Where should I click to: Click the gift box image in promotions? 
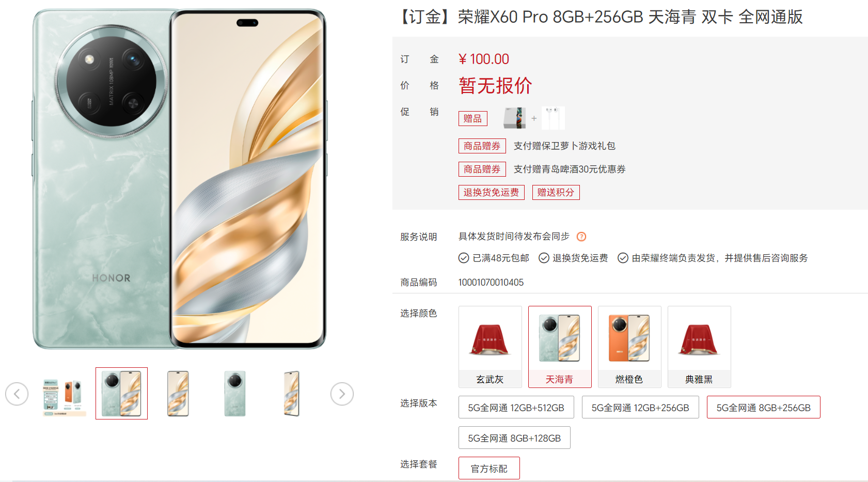click(x=515, y=118)
